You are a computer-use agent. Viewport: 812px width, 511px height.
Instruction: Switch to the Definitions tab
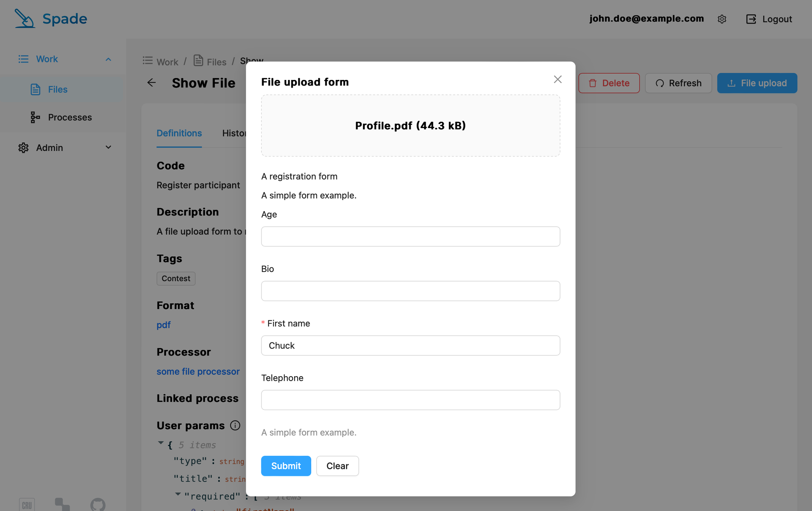[179, 133]
